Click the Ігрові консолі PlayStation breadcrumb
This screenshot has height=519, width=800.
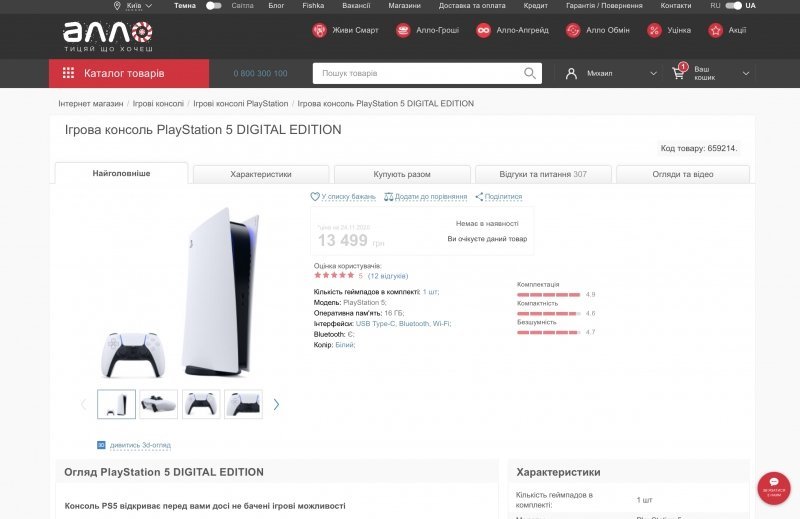click(x=240, y=104)
